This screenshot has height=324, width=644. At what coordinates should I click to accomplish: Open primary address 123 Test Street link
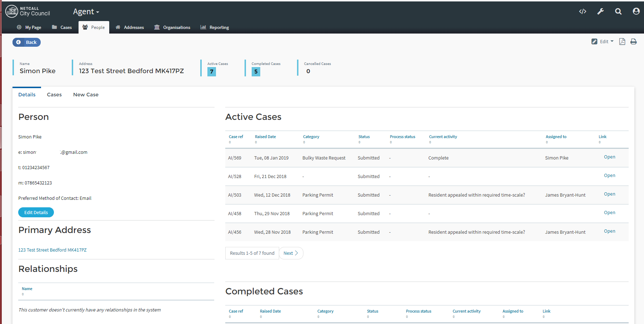coord(52,250)
